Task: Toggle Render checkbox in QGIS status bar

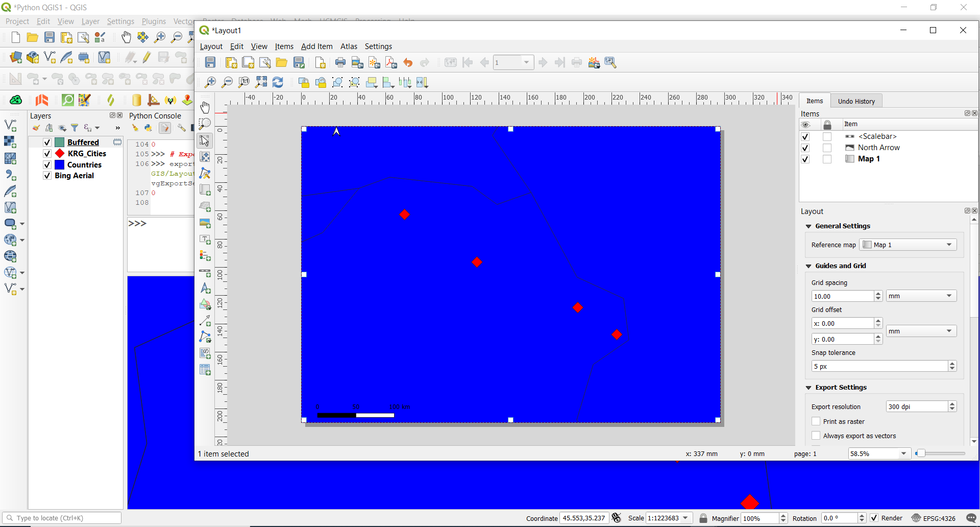Action: (x=874, y=518)
